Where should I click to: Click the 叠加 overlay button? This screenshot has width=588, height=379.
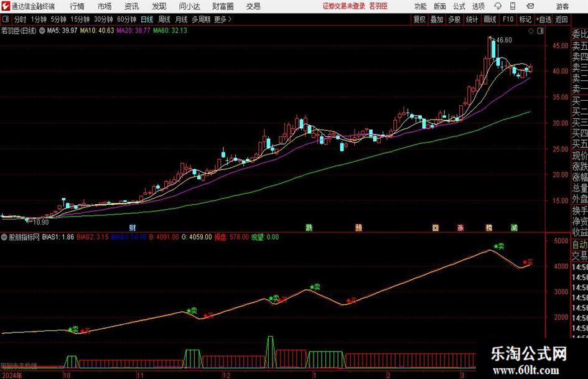click(437, 19)
